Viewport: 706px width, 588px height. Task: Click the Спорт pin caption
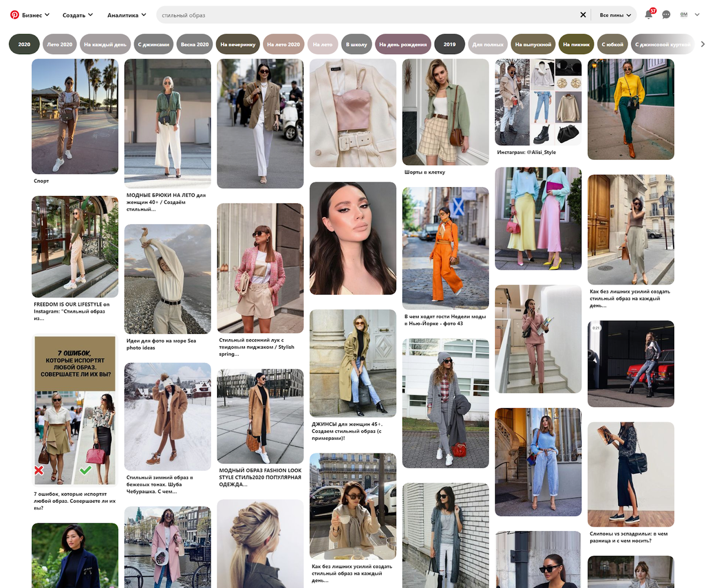[41, 181]
